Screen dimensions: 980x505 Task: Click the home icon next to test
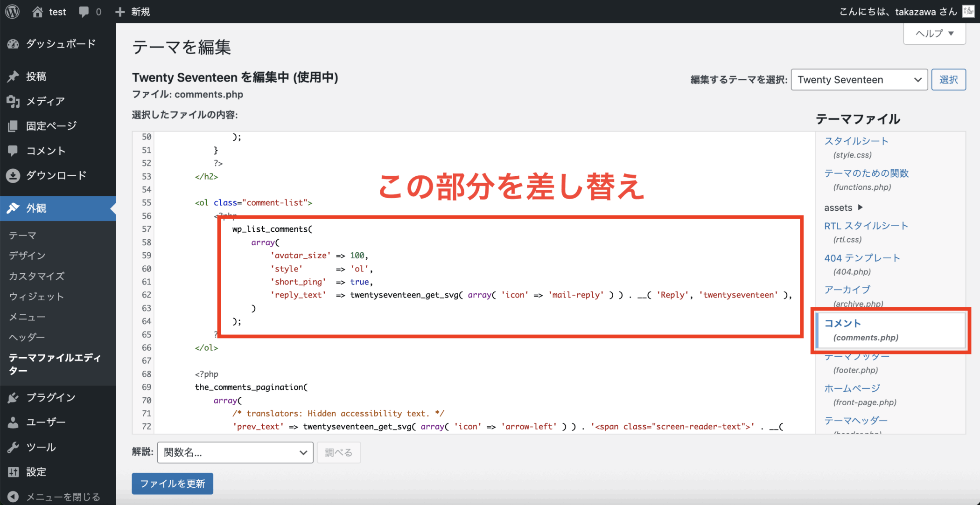tap(37, 12)
